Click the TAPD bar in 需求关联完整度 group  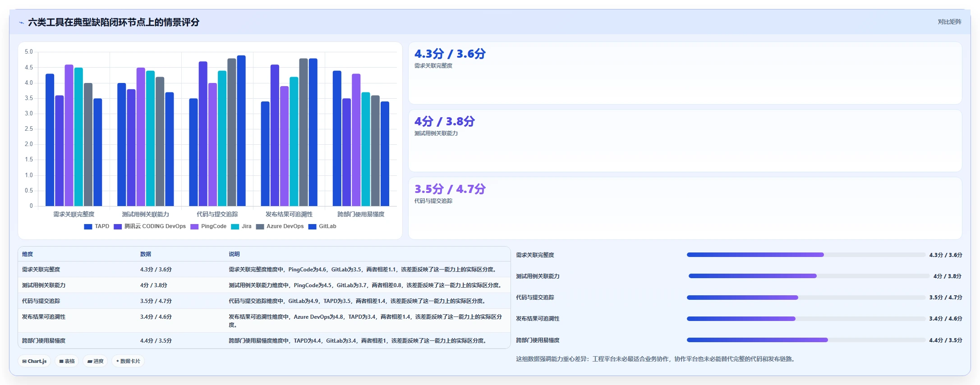click(x=50, y=140)
